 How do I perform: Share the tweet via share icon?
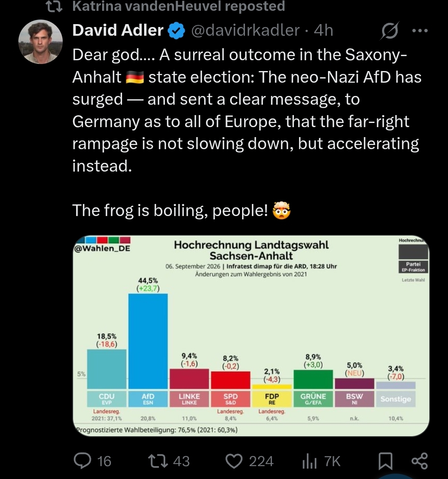point(420,461)
